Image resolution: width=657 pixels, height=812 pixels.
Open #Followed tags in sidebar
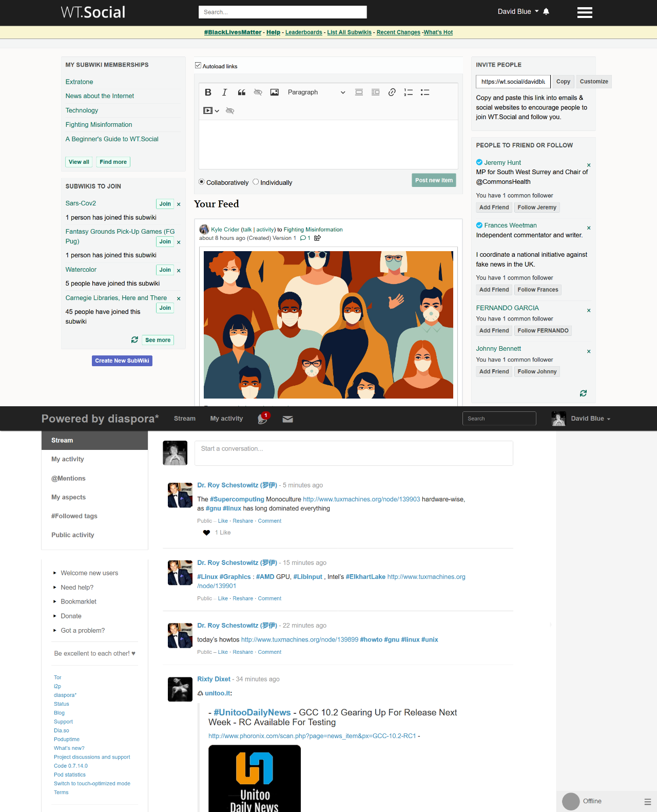(95, 516)
